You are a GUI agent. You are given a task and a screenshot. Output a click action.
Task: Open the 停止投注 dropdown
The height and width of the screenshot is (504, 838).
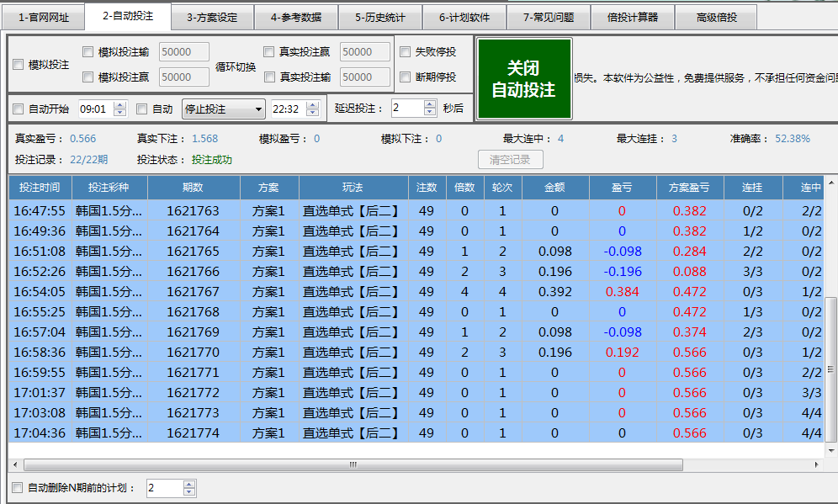click(222, 109)
